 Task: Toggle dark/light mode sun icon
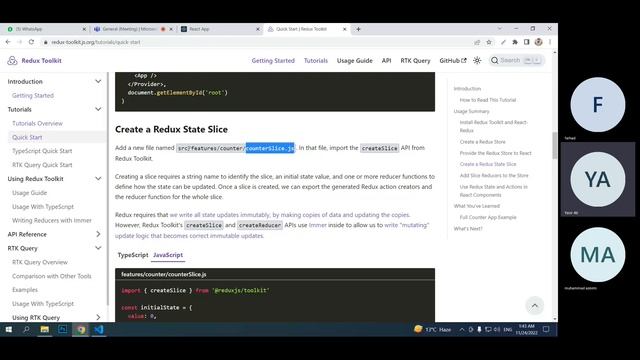click(477, 60)
